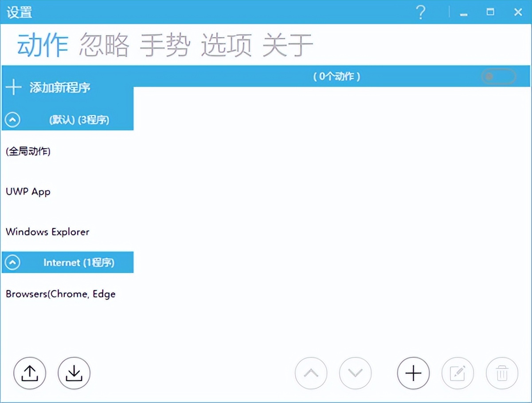Click the toggle at the panel's upper right
The image size is (532, 403).
click(498, 76)
